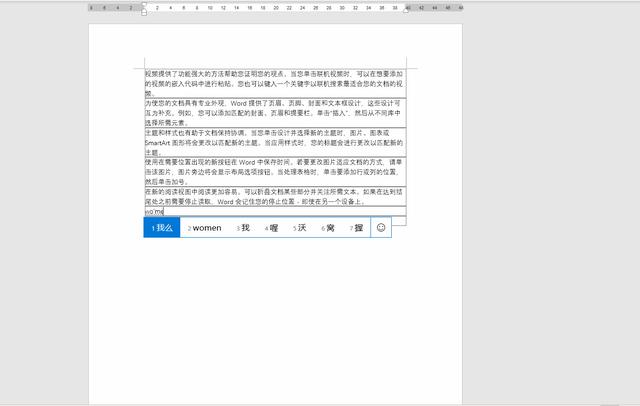640x406 pixels.
Task: Choose candidate 3 我
Action: click(x=243, y=228)
